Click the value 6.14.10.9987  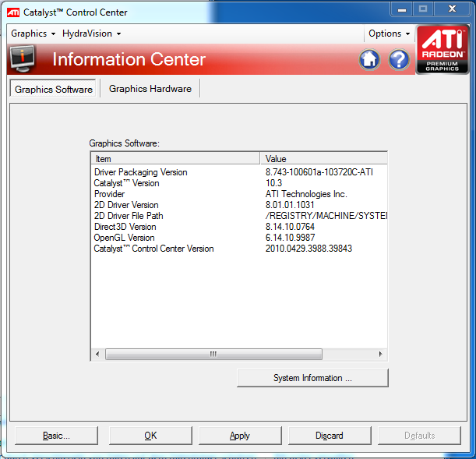click(x=291, y=238)
